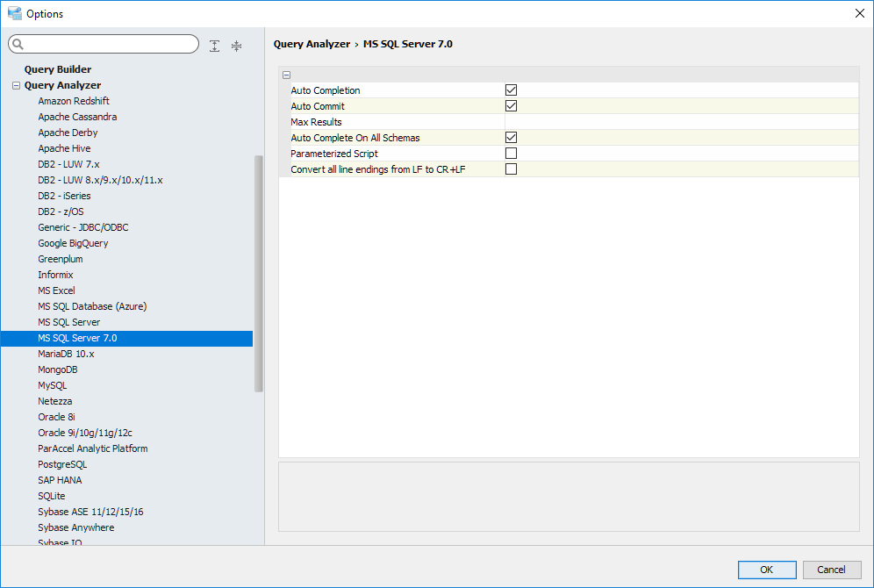The width and height of the screenshot is (874, 588).
Task: Click the expand all tree icon
Action: click(x=215, y=46)
